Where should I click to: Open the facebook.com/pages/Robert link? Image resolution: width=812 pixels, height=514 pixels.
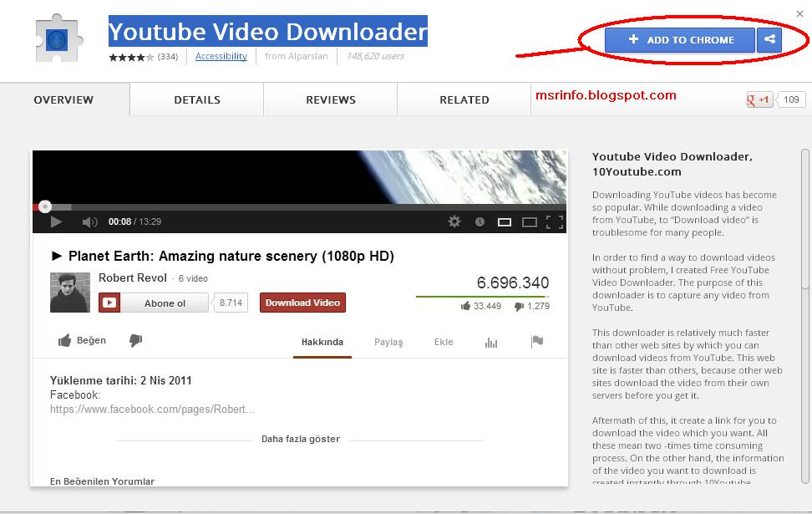click(152, 410)
